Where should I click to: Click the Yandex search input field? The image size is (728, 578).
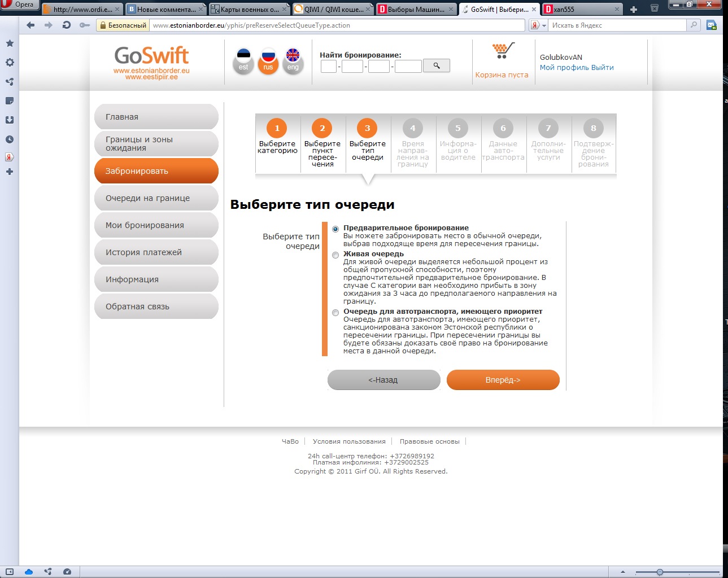617,25
